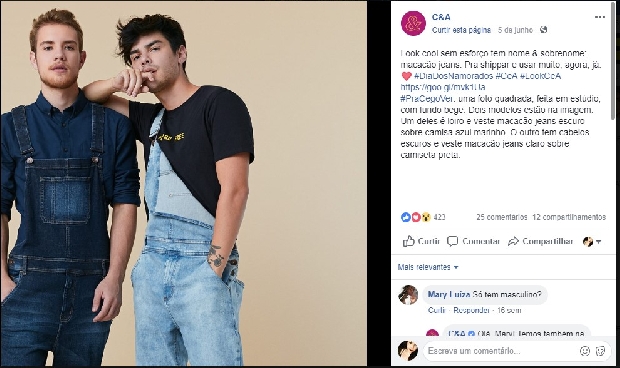This screenshot has width=620, height=368.
Task: Click the Curtir esta página link
Action: pyautogui.click(x=461, y=30)
